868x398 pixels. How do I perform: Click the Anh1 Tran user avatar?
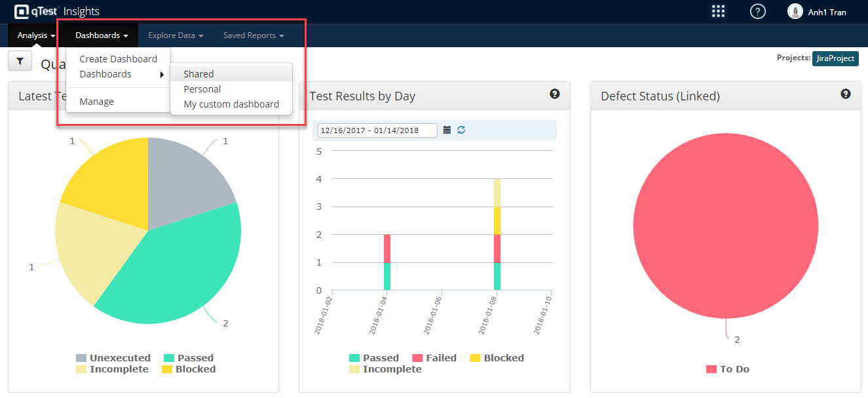click(795, 11)
